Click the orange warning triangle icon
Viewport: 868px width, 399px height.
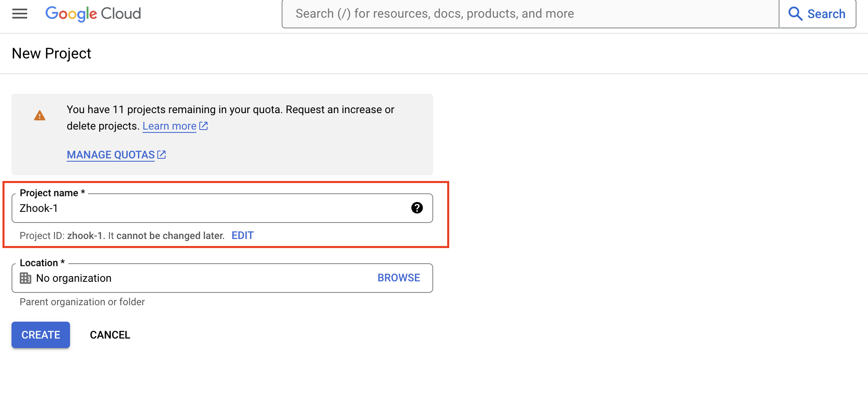click(x=40, y=116)
